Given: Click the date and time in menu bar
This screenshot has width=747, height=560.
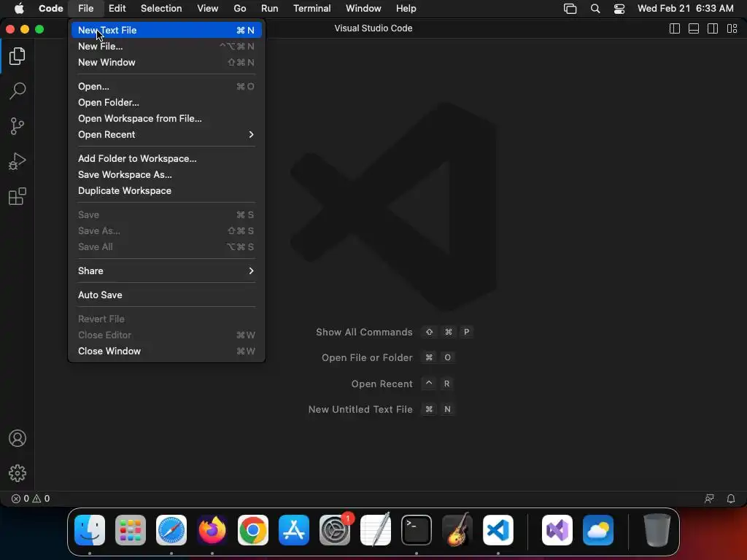Looking at the screenshot, I should [x=686, y=9].
